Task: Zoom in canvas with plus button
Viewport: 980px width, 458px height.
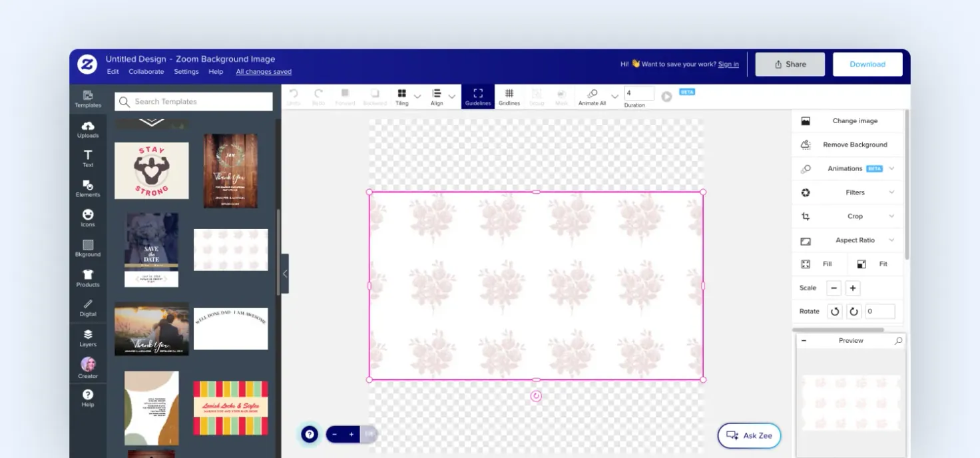Action: (352, 435)
